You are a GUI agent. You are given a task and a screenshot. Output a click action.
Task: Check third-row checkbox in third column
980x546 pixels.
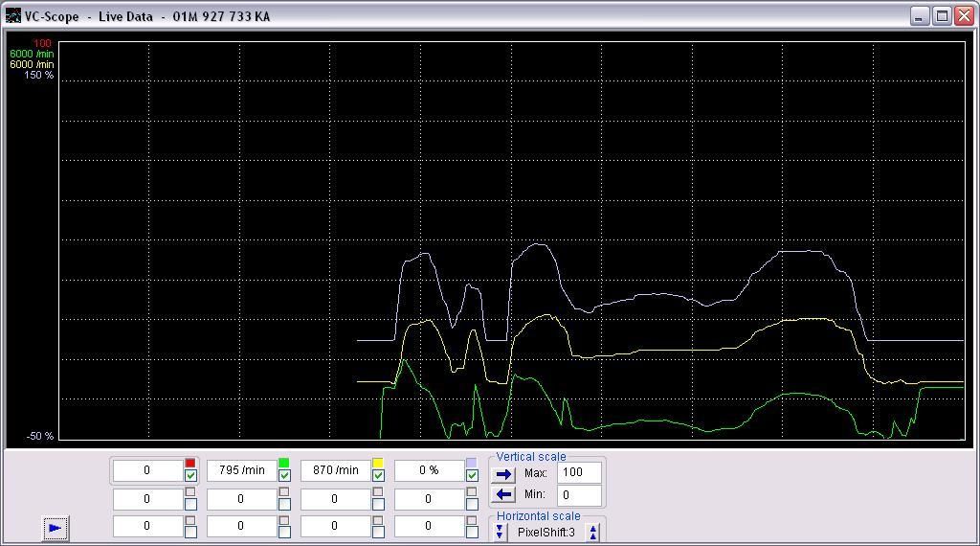point(378,532)
